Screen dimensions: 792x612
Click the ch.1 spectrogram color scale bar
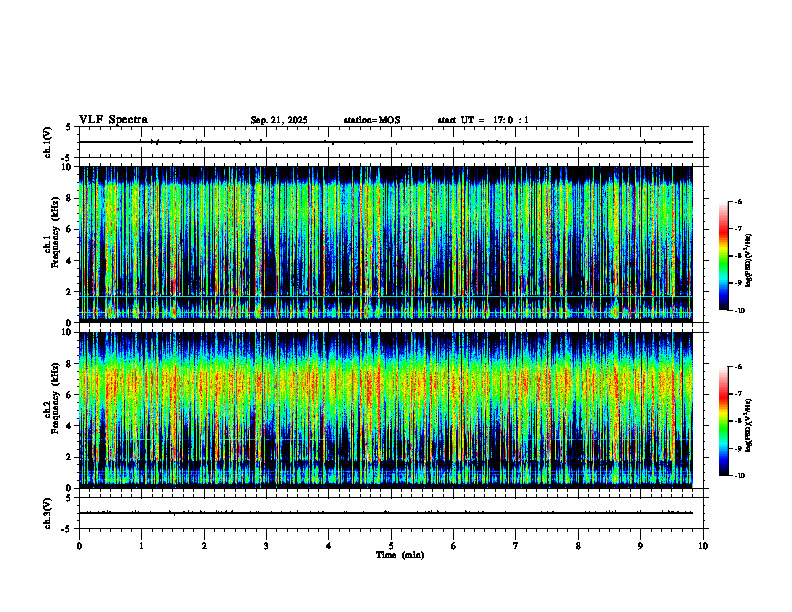[x=723, y=256]
